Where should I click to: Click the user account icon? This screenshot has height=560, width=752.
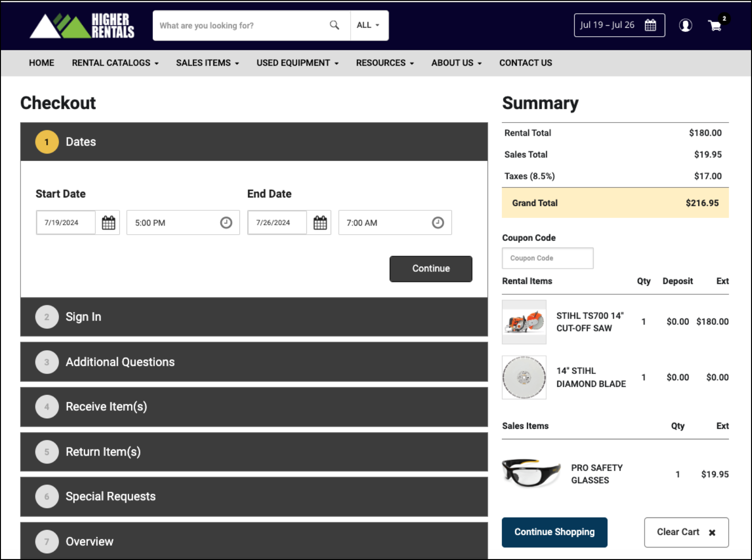(685, 25)
